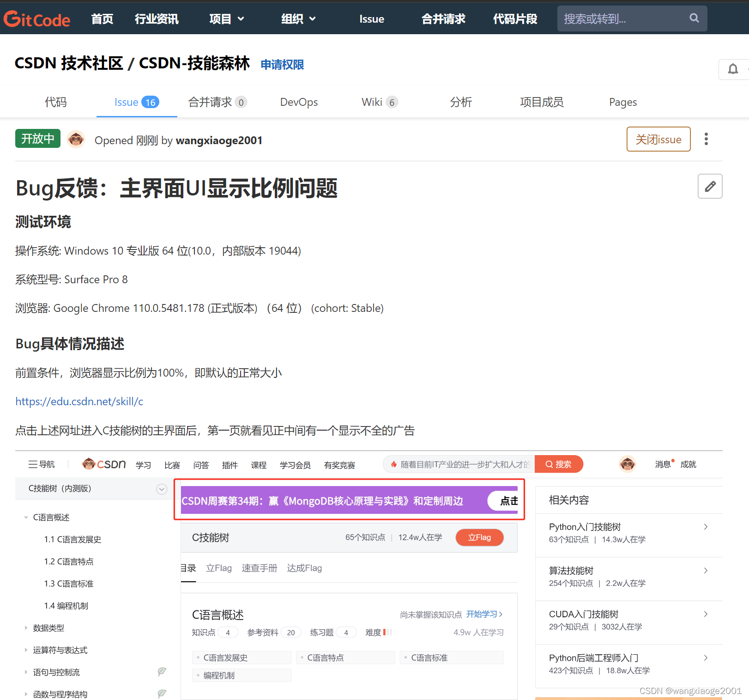
Task: Click the CSDN 技术社区 breadcrumb
Action: pyautogui.click(x=69, y=63)
